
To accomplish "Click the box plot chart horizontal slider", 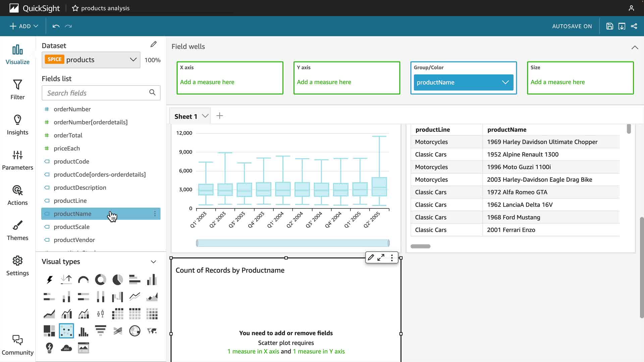I will click(x=292, y=243).
